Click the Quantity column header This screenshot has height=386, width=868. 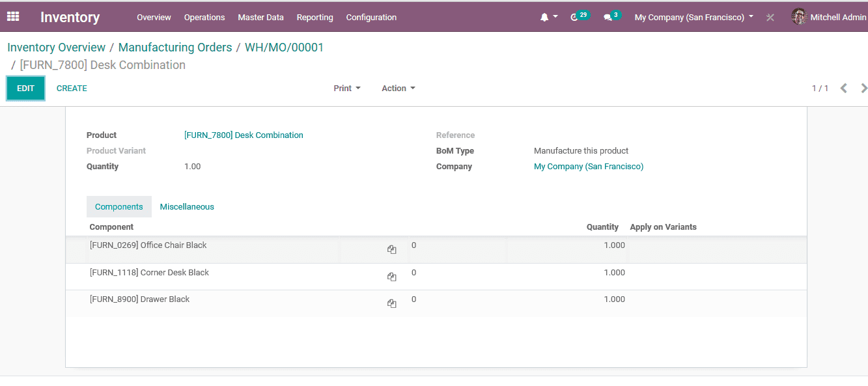602,227
